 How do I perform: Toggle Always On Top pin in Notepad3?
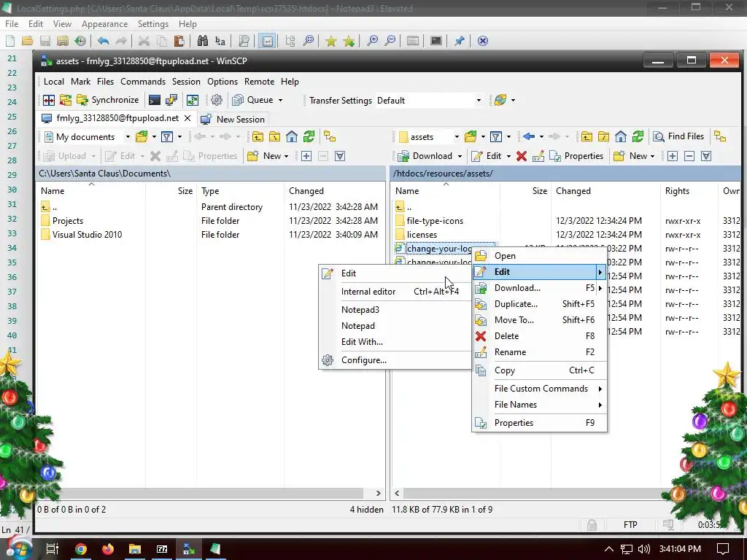coord(460,41)
